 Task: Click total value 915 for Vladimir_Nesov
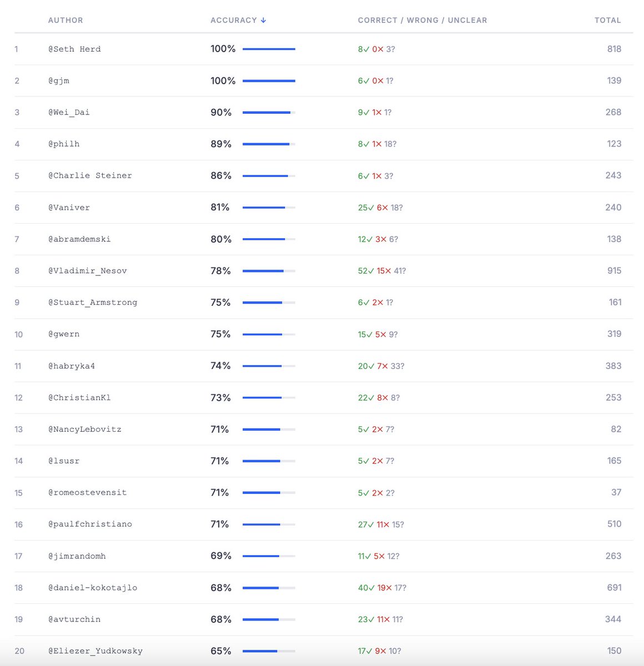[x=614, y=271]
